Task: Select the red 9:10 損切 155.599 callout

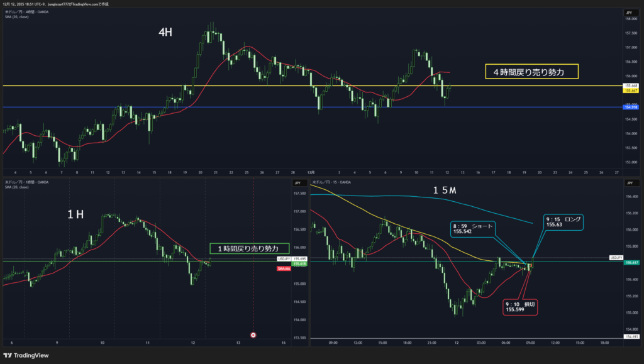Action: tap(520, 306)
